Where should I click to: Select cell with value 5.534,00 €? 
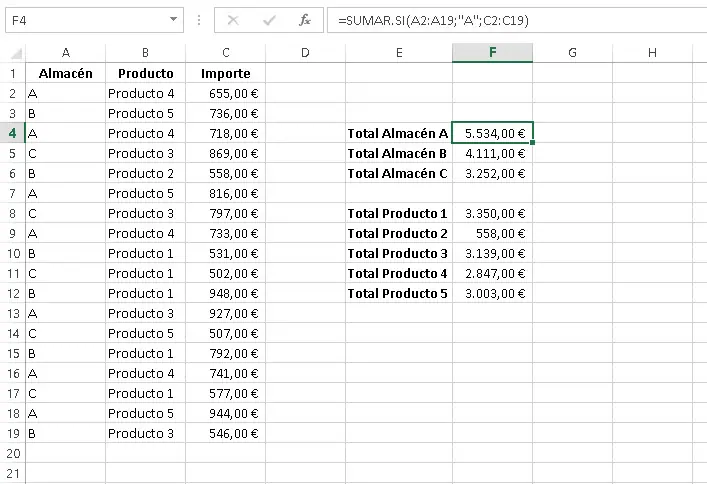point(492,133)
